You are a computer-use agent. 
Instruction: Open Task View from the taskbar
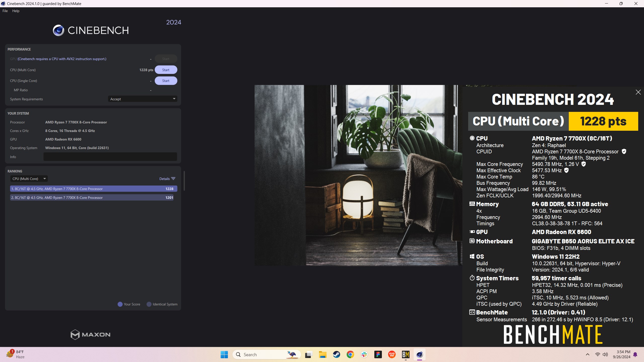309,355
